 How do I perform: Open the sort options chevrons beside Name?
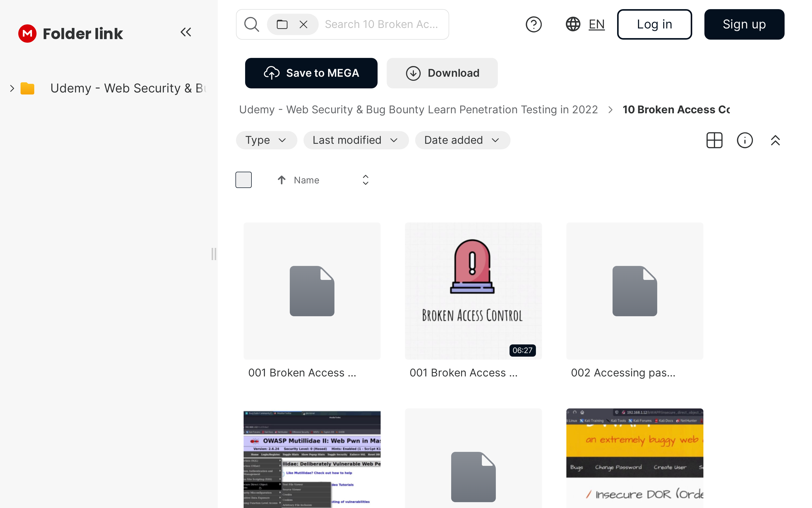click(365, 180)
